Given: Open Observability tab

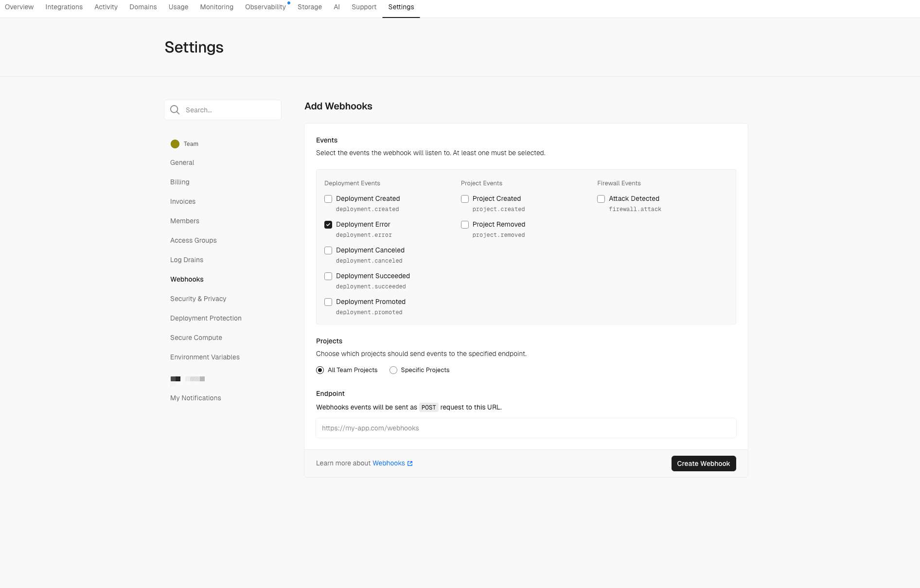Looking at the screenshot, I should click(x=265, y=7).
